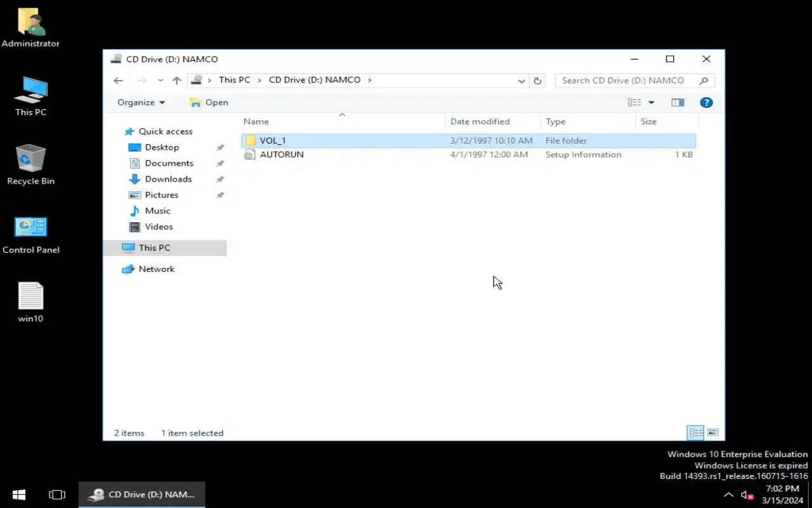
Task: Click the change view icon
Action: point(634,102)
